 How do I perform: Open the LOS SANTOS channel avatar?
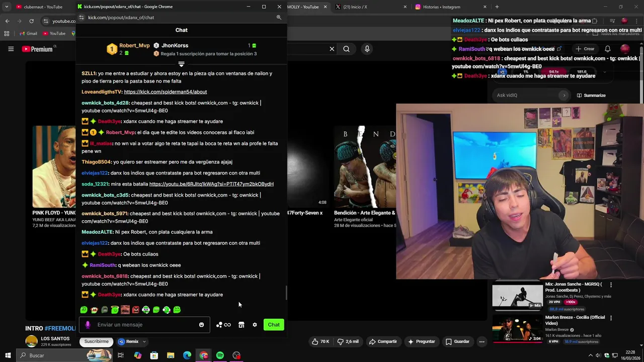coord(32,341)
